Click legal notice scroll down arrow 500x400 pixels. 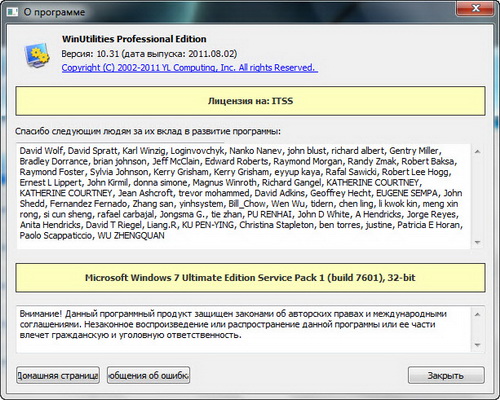pyautogui.click(x=477, y=345)
